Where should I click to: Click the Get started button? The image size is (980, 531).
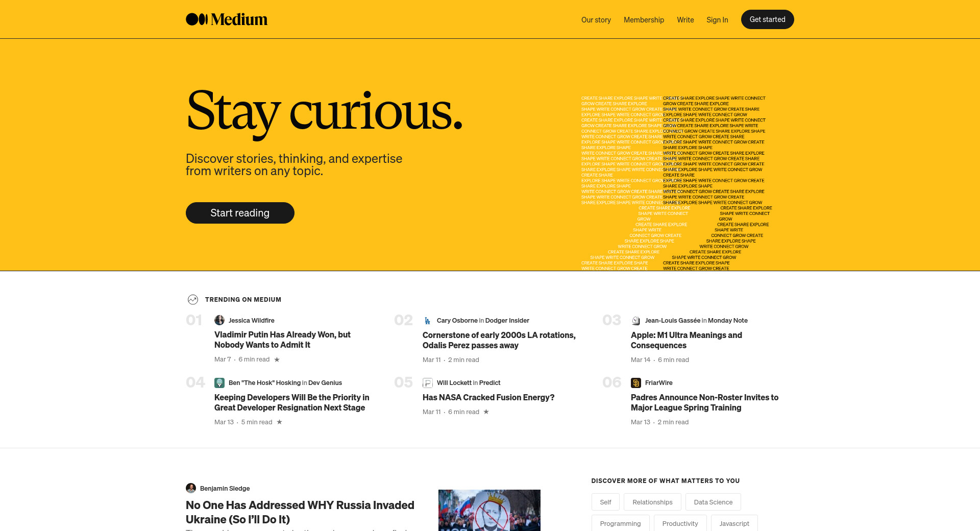pos(768,19)
